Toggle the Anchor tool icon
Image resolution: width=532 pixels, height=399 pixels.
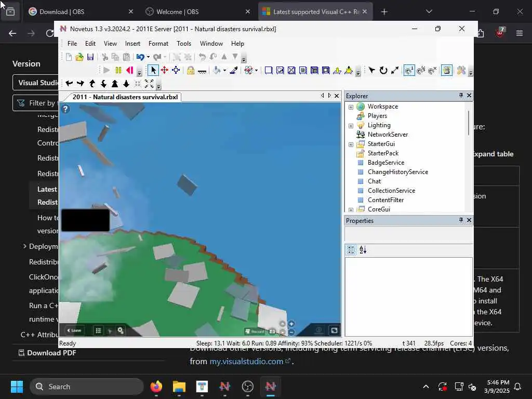tap(202, 71)
